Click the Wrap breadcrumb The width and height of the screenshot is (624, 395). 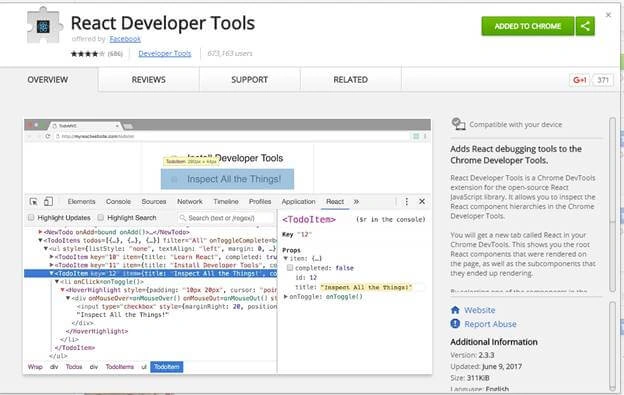click(x=35, y=367)
